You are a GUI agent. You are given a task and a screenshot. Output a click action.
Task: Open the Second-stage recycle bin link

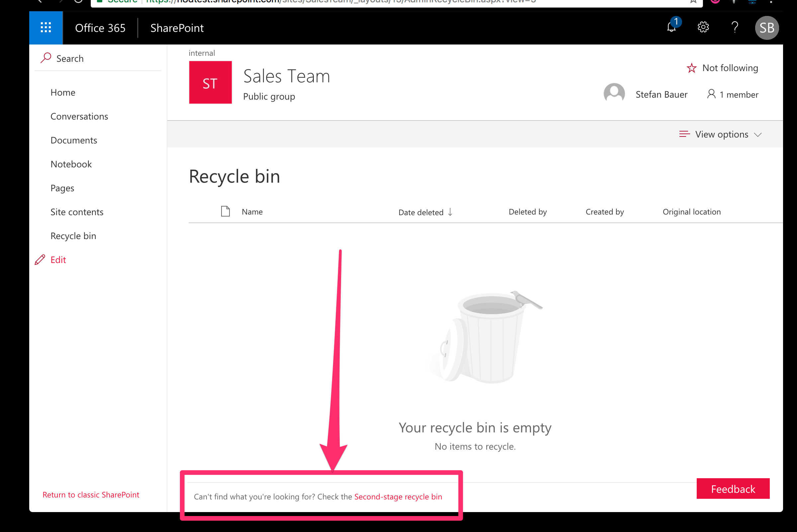coord(398,496)
